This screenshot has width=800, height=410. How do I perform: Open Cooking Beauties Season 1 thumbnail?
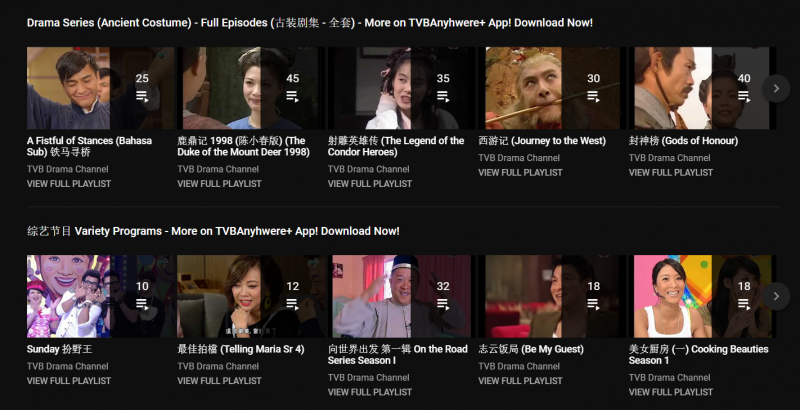click(x=702, y=296)
